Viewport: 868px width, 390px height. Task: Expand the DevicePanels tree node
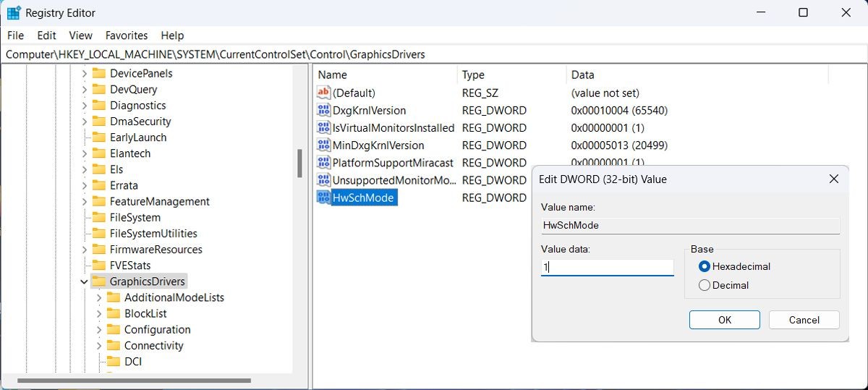pos(84,73)
